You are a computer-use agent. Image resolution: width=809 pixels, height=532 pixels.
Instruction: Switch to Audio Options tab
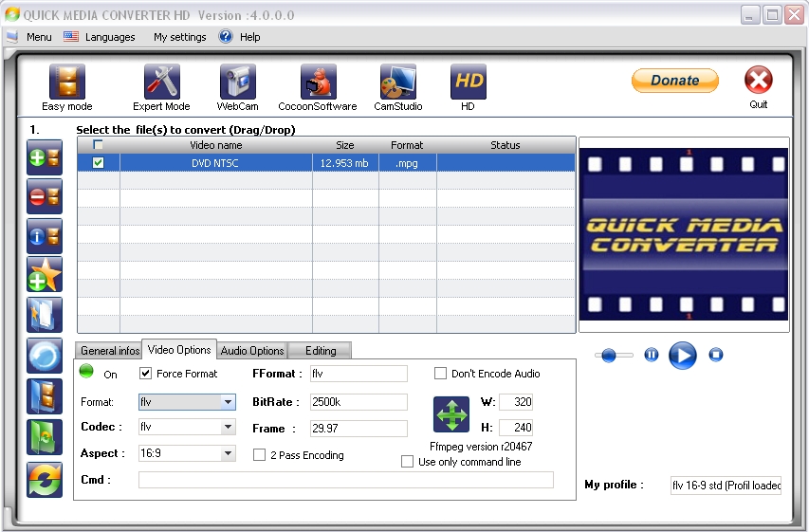tap(252, 350)
